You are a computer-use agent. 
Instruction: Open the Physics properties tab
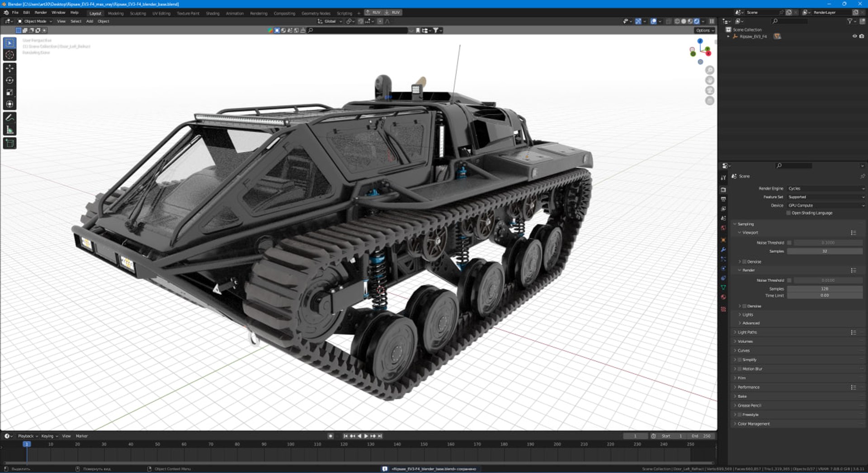pos(723,269)
